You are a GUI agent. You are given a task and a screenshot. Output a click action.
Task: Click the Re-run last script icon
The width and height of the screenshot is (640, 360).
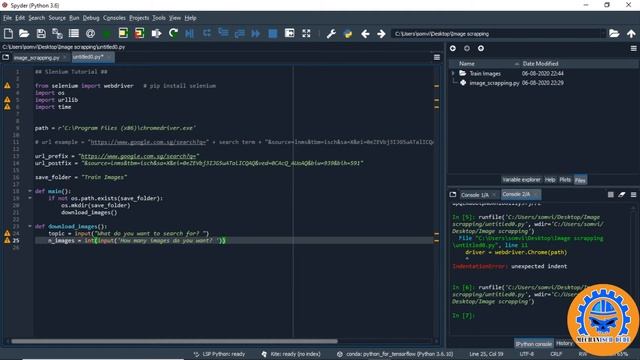point(173,33)
